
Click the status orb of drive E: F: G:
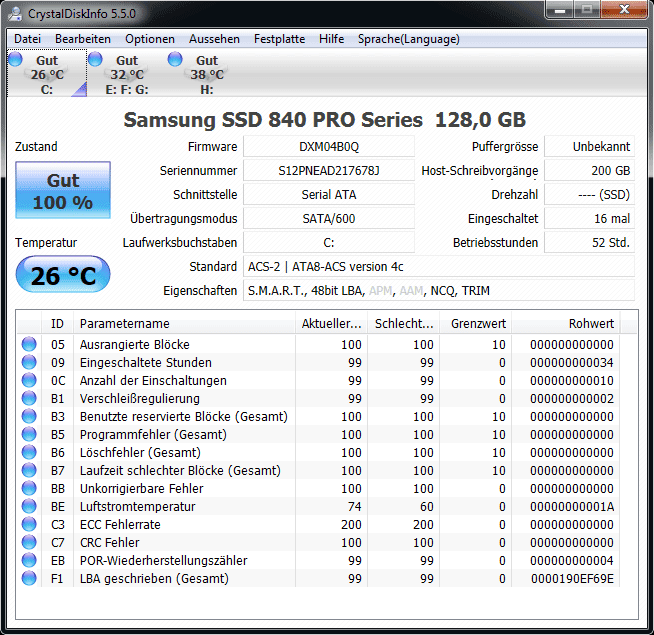coord(96,59)
